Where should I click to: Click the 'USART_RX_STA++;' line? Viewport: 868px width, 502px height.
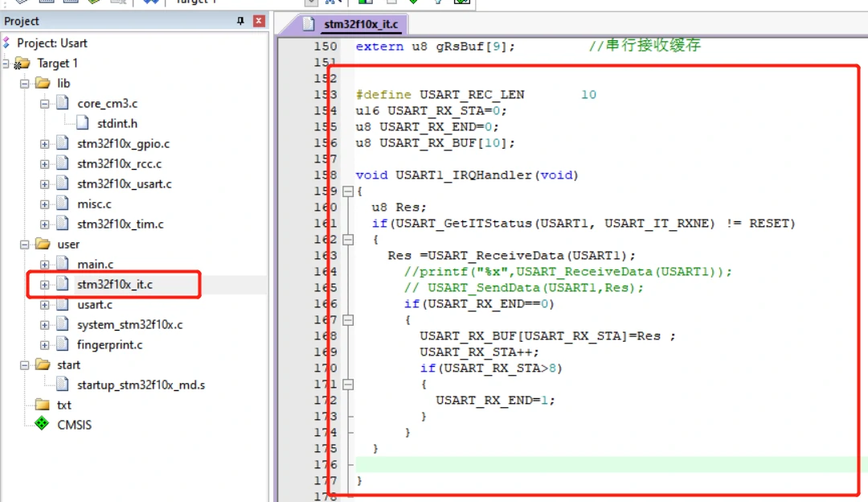click(479, 352)
